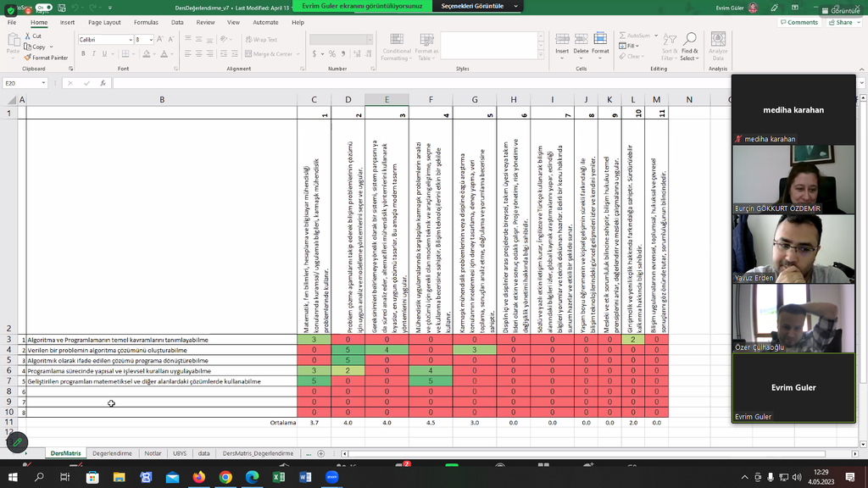This screenshot has height=488, width=868.
Task: Switch to the Degerlendirme sheet tab
Action: 112,453
